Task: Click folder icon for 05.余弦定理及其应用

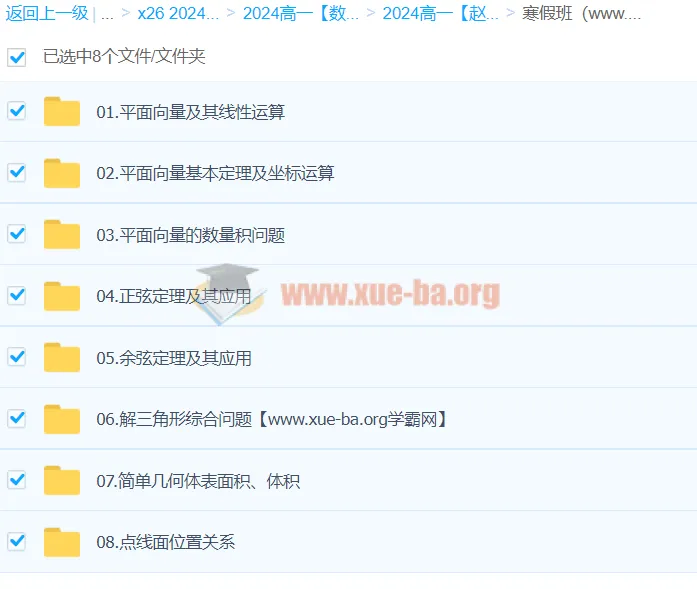Action: pos(62,358)
